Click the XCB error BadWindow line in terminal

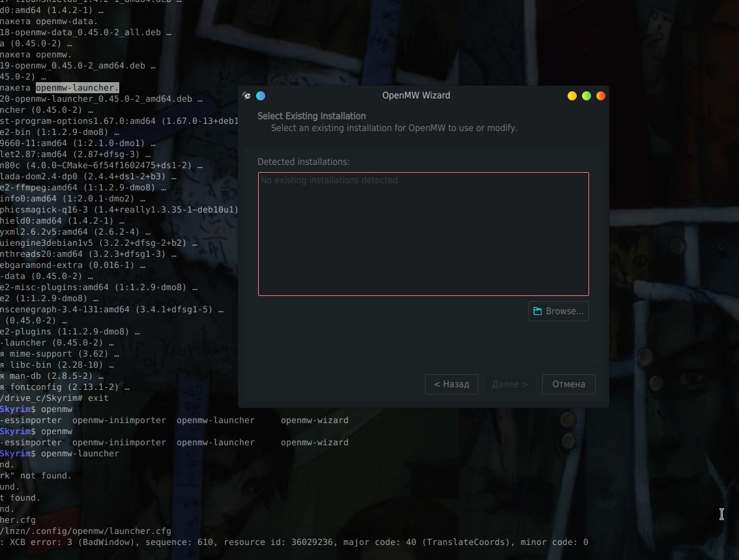coord(294,542)
